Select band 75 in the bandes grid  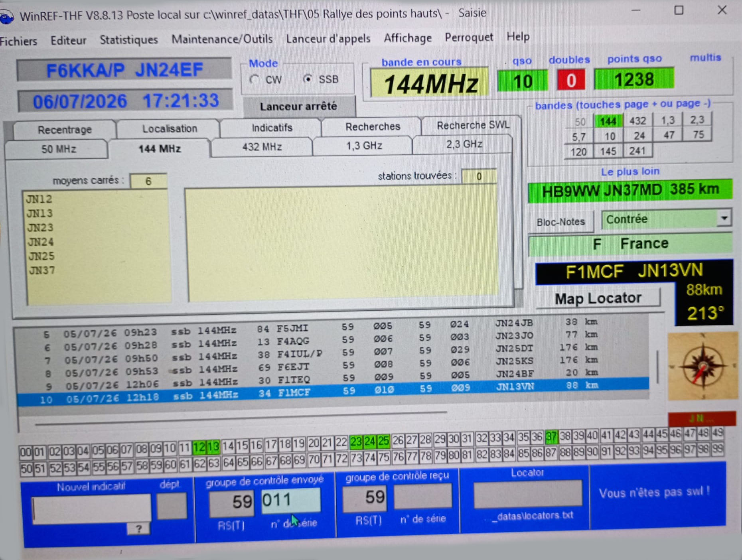698,134
